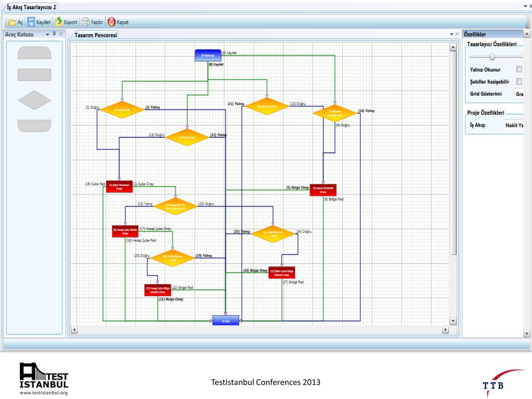Click the Tasarlayıcı Özellikleri zoom slider thumb
532x399 pixels.
coord(493,57)
